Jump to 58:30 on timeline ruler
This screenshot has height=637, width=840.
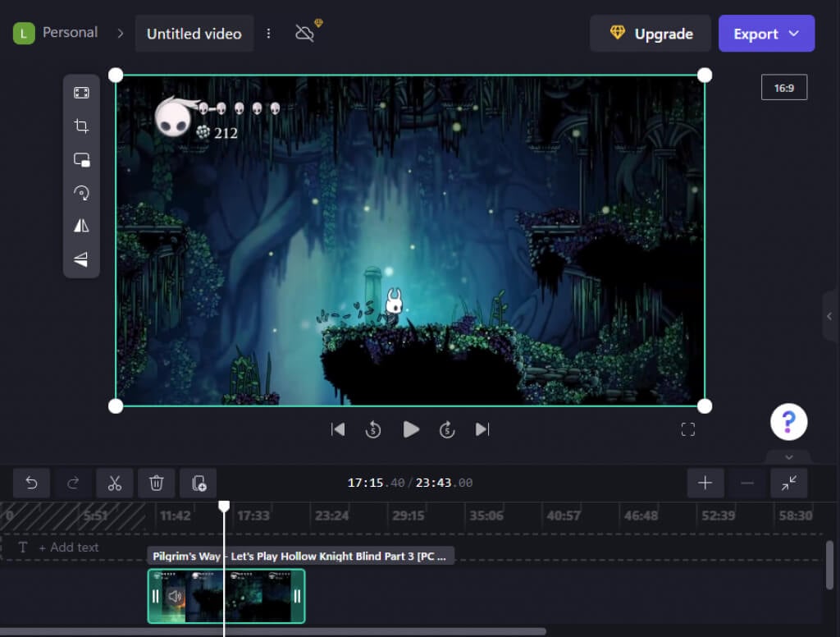tap(796, 516)
